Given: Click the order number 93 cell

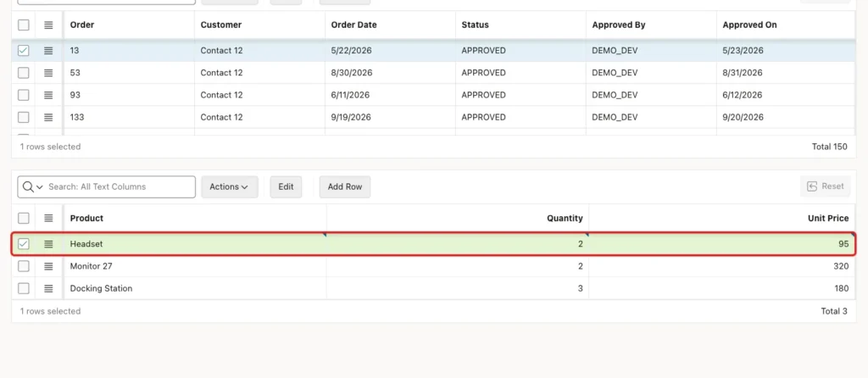Looking at the screenshot, I should tap(129, 95).
